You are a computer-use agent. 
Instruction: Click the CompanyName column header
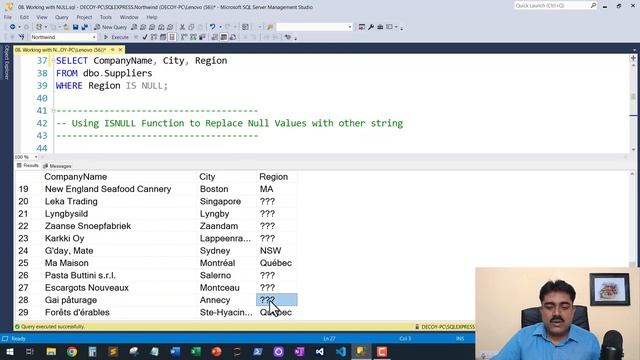pyautogui.click(x=120, y=177)
